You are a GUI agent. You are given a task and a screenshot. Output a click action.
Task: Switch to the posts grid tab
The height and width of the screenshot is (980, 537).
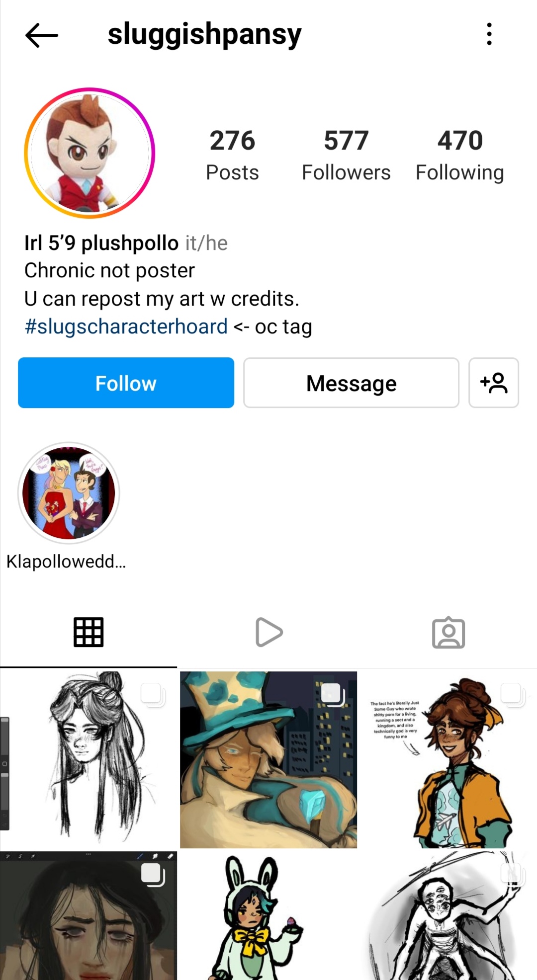(89, 632)
